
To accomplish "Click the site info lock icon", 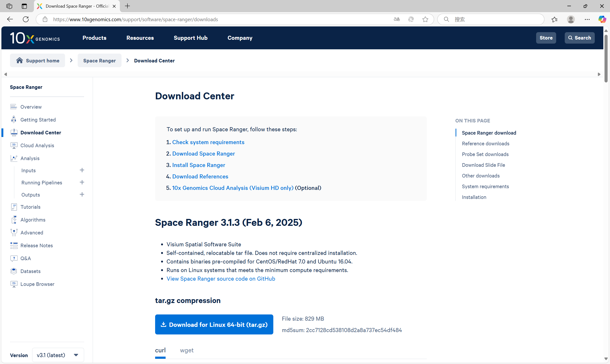I will click(x=45, y=19).
